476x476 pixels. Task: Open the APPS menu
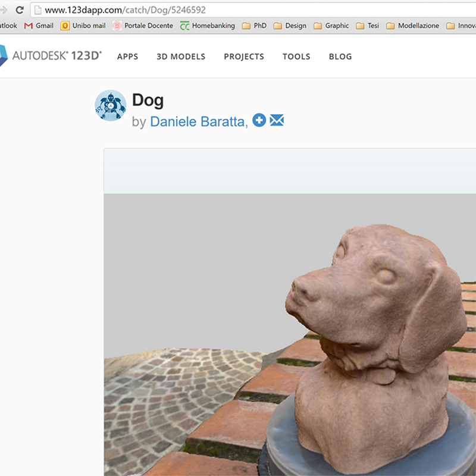pos(127,57)
